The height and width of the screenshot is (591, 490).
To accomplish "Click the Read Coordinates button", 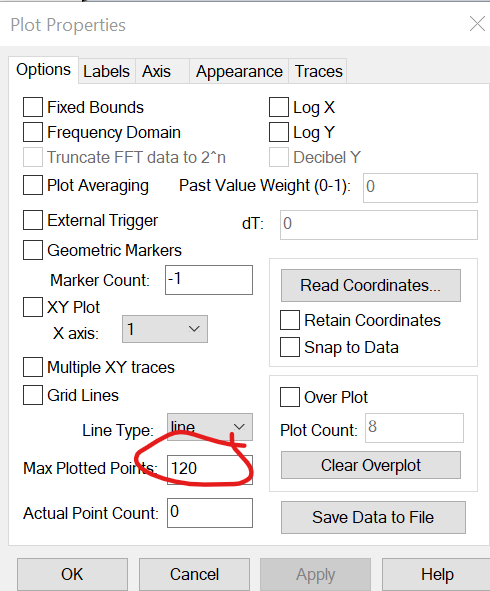I will [371, 285].
